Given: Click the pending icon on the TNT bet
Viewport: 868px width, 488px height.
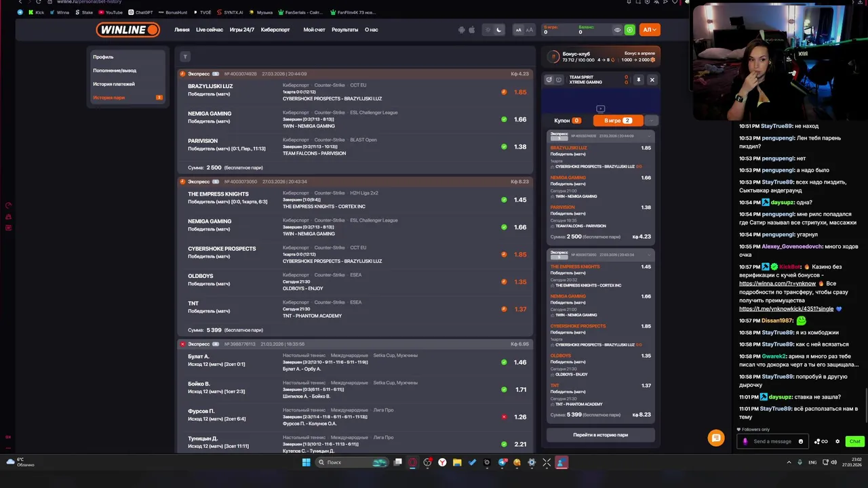Looking at the screenshot, I should (504, 309).
